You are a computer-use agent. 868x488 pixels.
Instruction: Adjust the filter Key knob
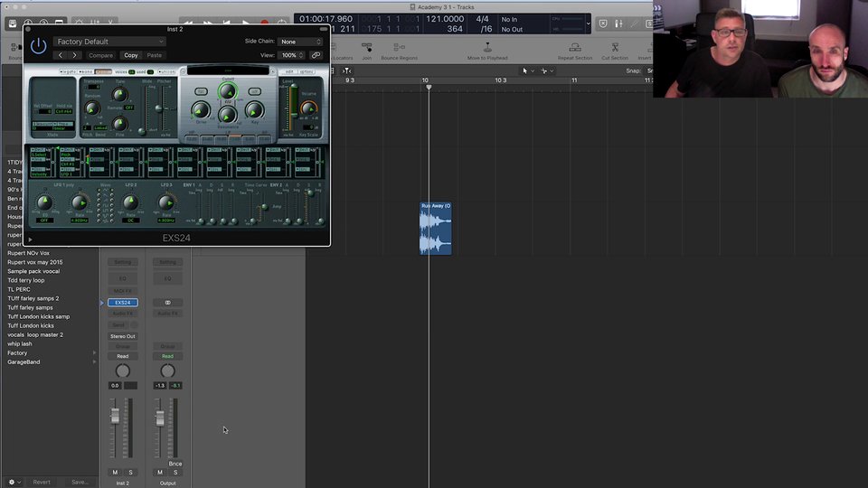pos(254,110)
